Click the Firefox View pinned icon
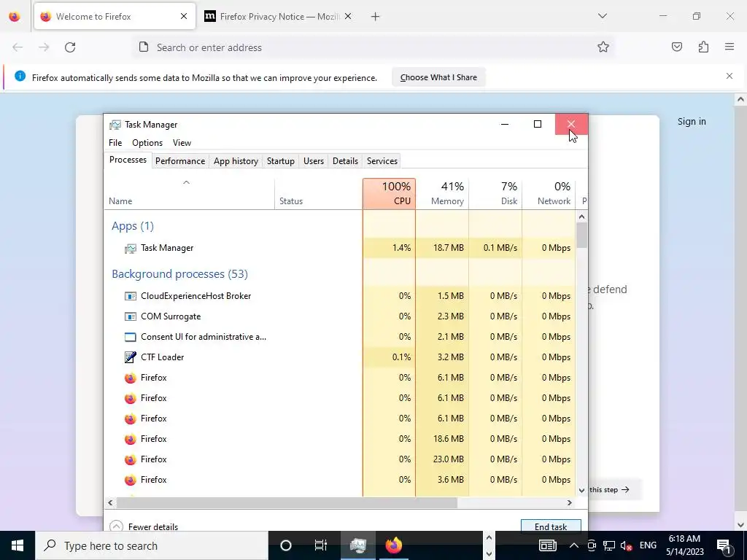 point(15,17)
